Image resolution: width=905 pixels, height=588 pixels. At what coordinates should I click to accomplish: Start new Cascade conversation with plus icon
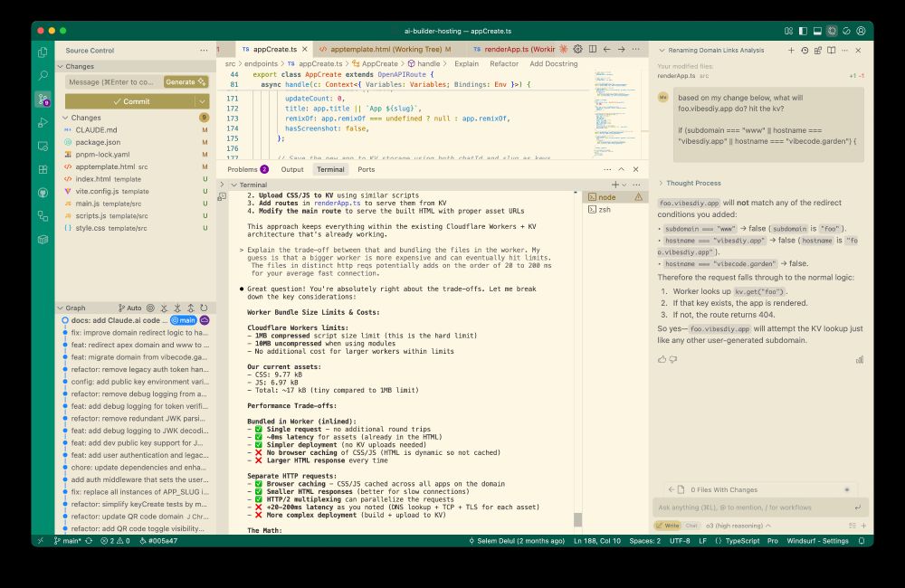click(x=791, y=50)
